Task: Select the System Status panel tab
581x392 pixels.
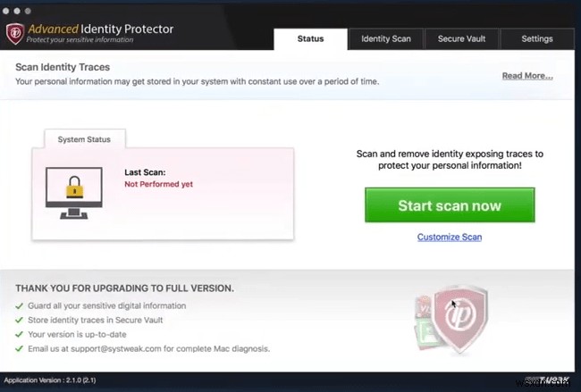Action: (85, 139)
